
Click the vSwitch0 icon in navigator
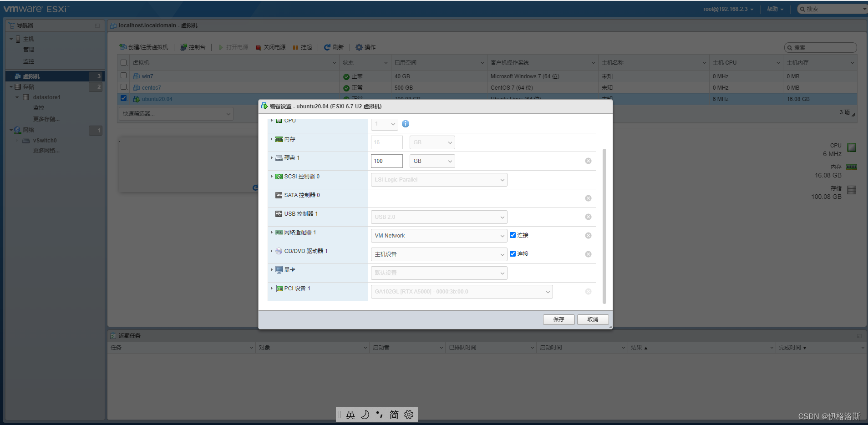[x=26, y=141]
